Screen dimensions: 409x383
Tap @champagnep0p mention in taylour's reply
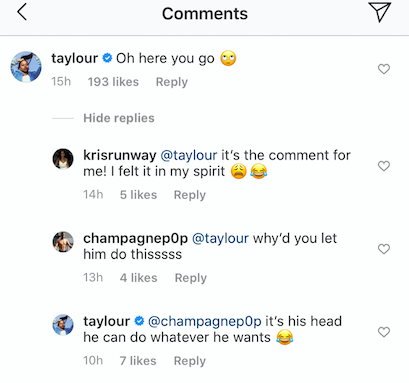[x=205, y=321]
